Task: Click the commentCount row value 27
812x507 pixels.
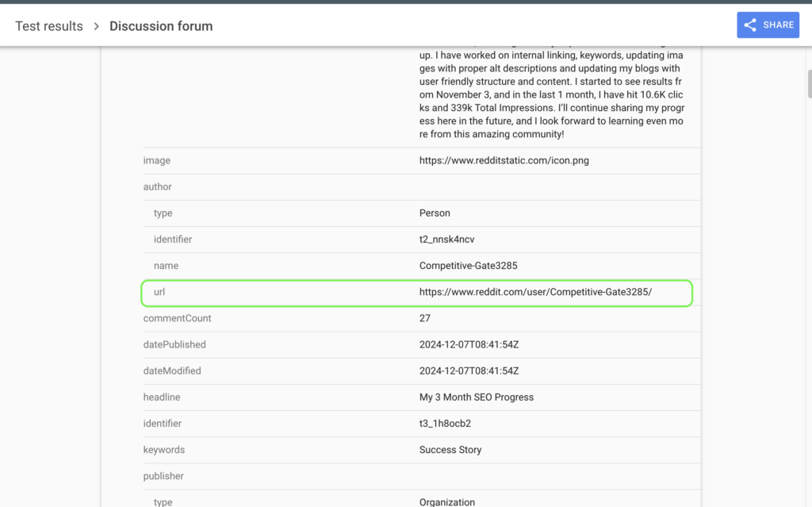Action: point(425,318)
